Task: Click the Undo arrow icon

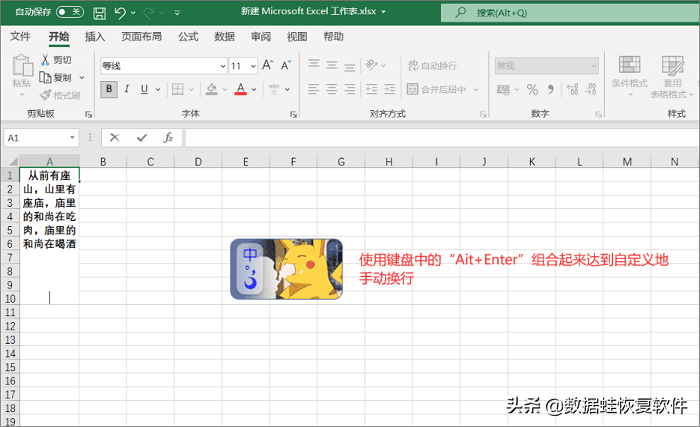Action: coord(120,13)
